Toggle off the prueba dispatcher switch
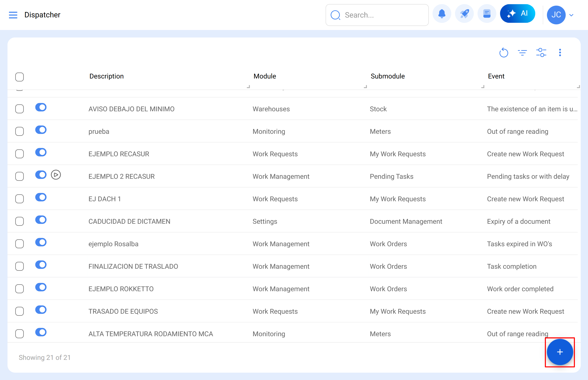588x380 pixels. (41, 130)
